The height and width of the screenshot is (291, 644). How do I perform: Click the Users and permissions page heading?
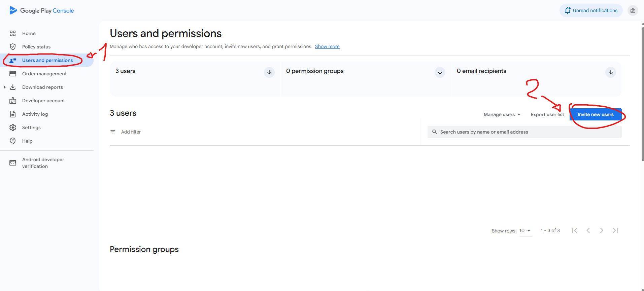pos(166,34)
